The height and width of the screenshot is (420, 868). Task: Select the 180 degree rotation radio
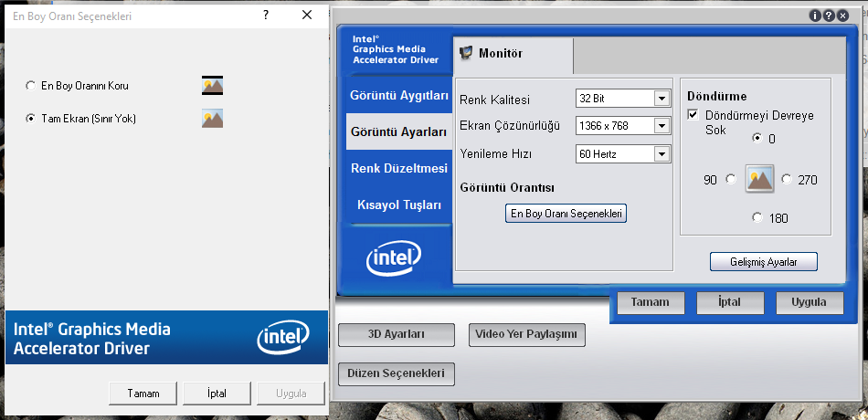(x=757, y=218)
